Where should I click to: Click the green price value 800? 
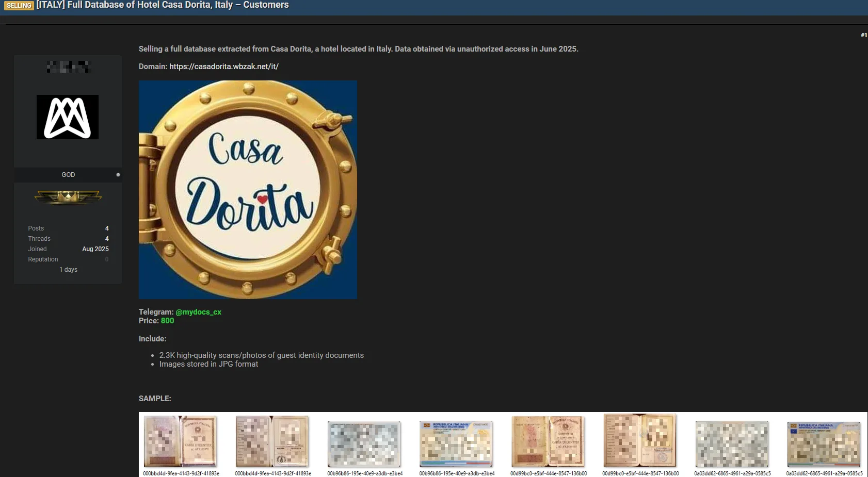(167, 321)
